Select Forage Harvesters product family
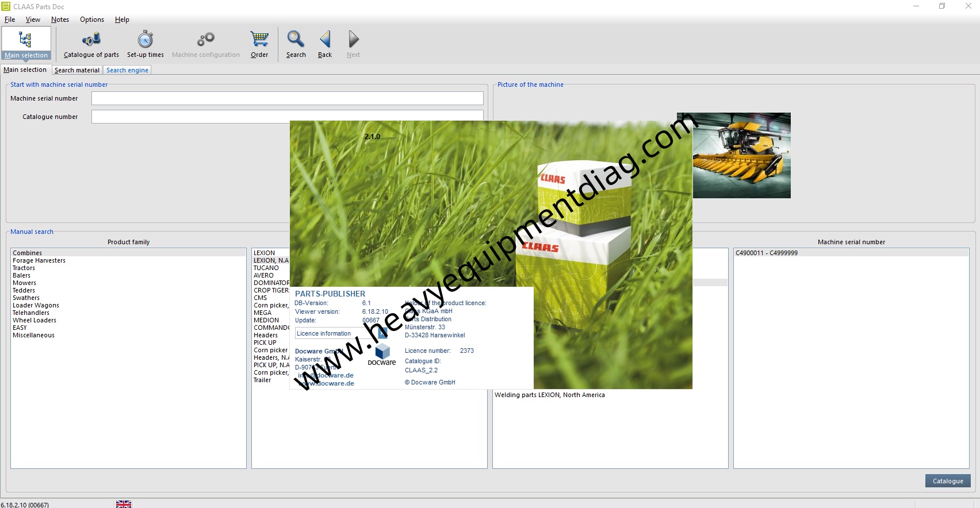This screenshot has height=508, width=980. pos(39,260)
